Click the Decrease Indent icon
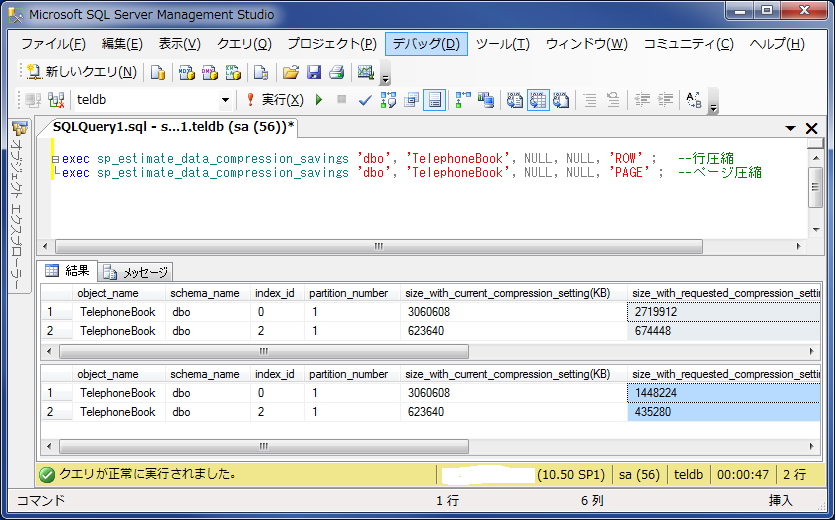Screen dimensions: 836x520 pos(642,100)
